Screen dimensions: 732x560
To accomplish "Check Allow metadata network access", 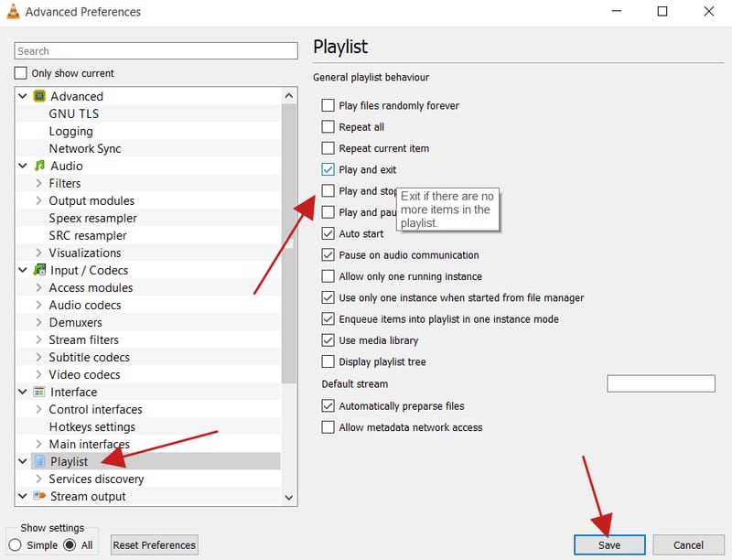I will pyautogui.click(x=328, y=427).
